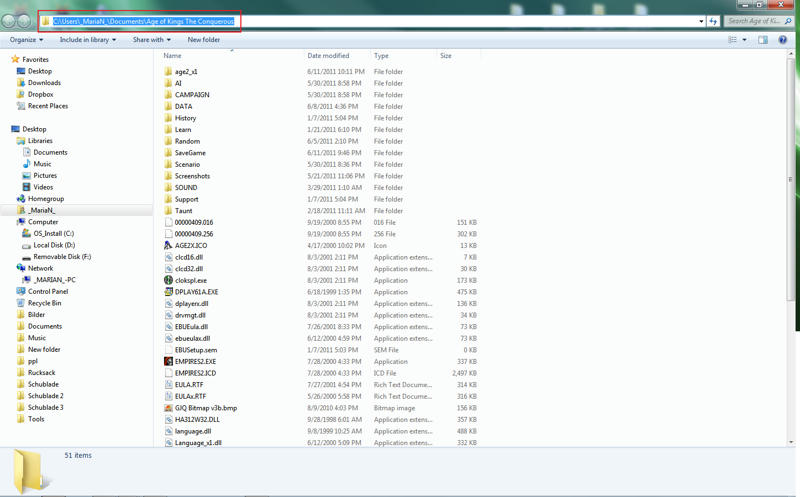
Task: Select the EMPIRES2.EXE application icon
Action: click(x=168, y=362)
